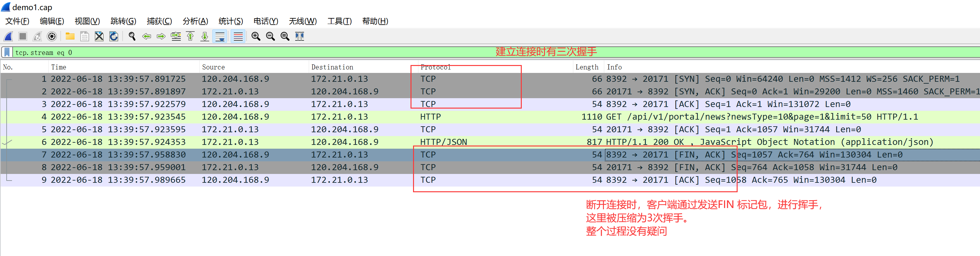Zoom out the packet text
980x256 pixels.
click(271, 37)
